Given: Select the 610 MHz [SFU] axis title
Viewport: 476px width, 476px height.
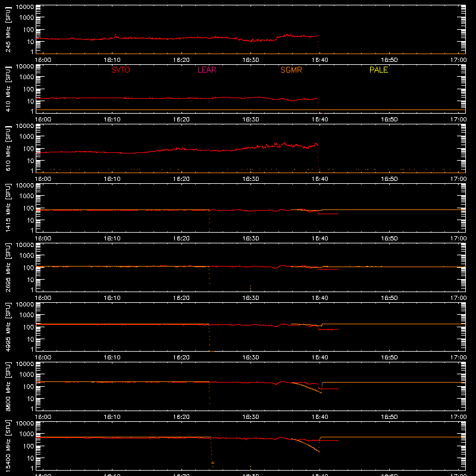Looking at the screenshot, I should point(8,148).
